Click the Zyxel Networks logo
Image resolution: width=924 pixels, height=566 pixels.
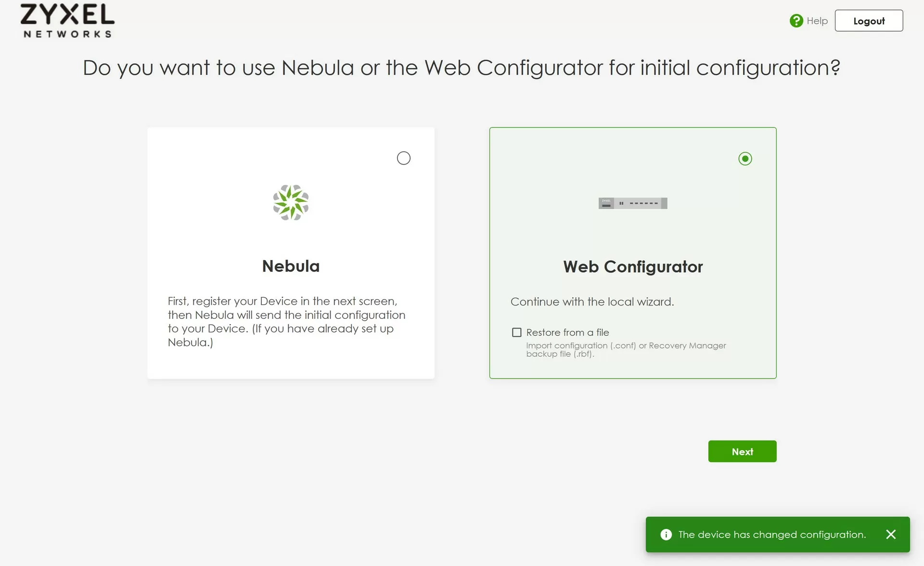coord(67,21)
